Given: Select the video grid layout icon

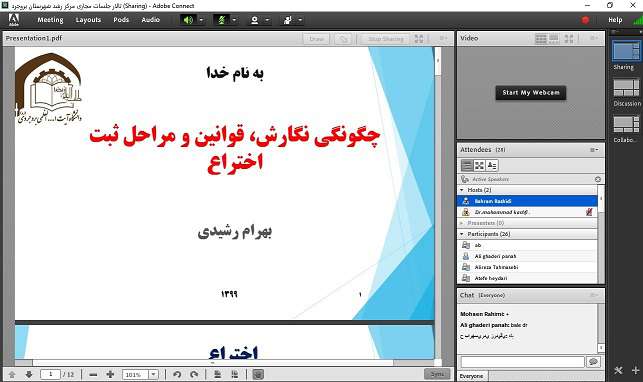Looking at the screenshot, I should (x=541, y=39).
